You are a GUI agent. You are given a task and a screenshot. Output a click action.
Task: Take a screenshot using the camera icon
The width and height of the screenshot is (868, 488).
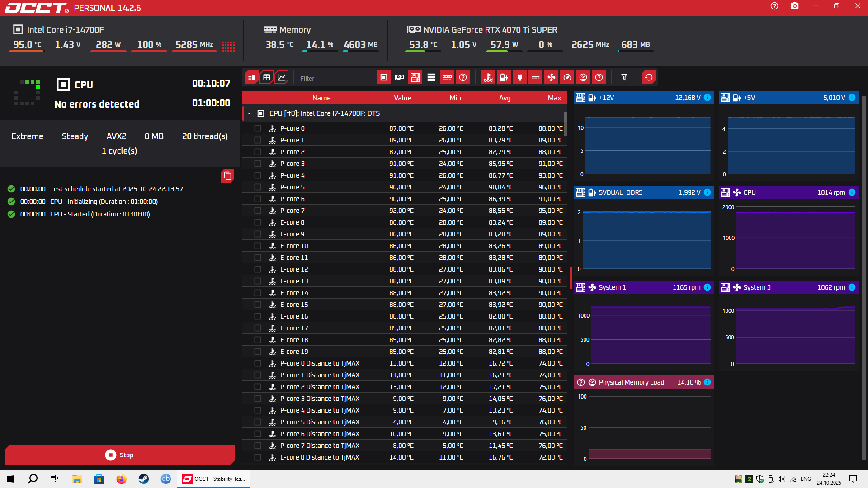pyautogui.click(x=794, y=6)
